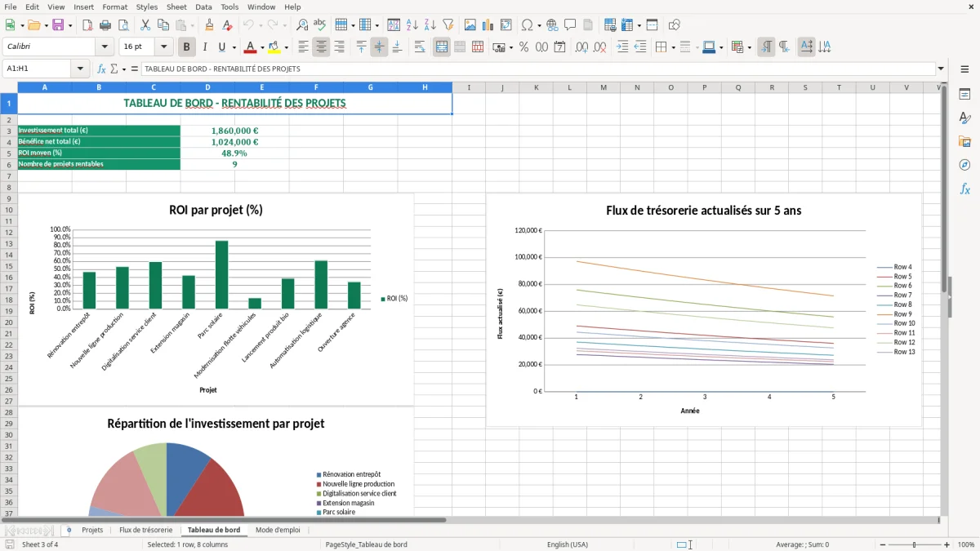The image size is (980, 551).
Task: Open the Data menu
Action: coord(203,7)
